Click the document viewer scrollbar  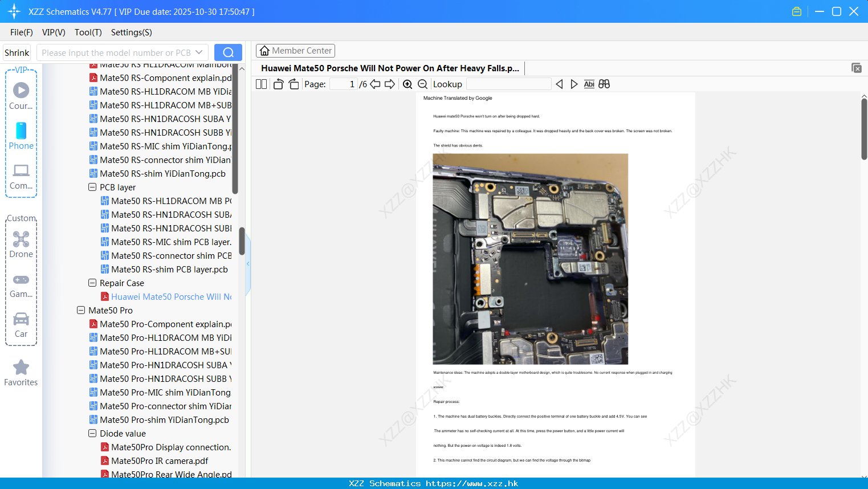tap(864, 129)
